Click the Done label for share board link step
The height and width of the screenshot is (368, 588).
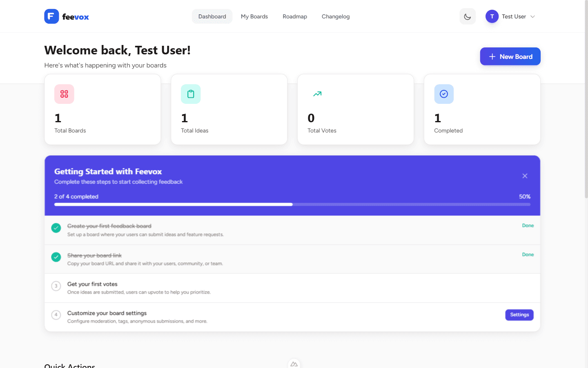point(528,255)
